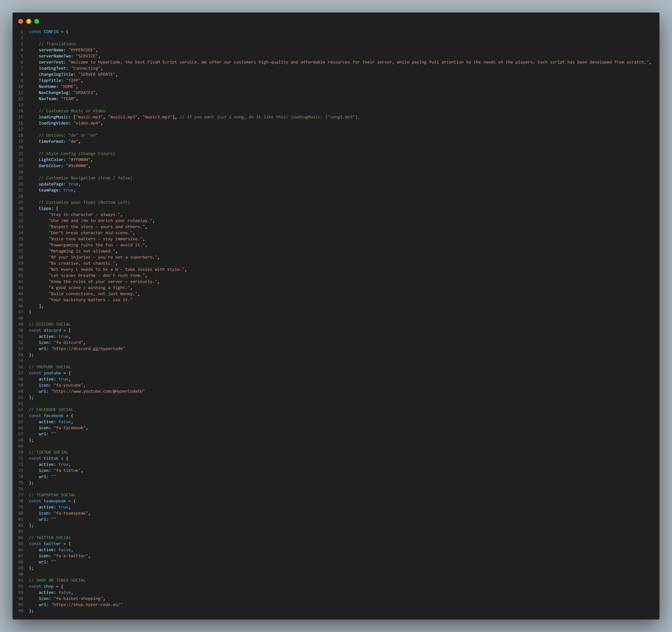
Task: Click the "fa-discord" icon string
Action: [68, 342]
